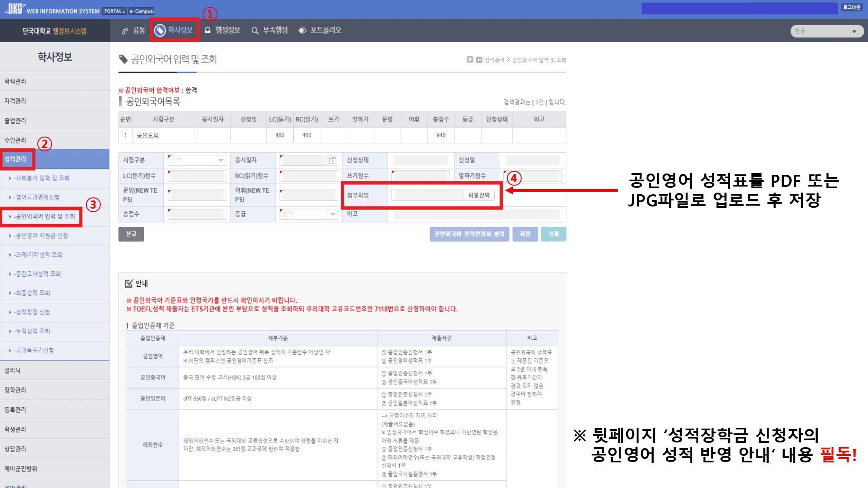Screen dimensions: 868x488
Task: Click the 저장 button
Action: [x=525, y=234]
